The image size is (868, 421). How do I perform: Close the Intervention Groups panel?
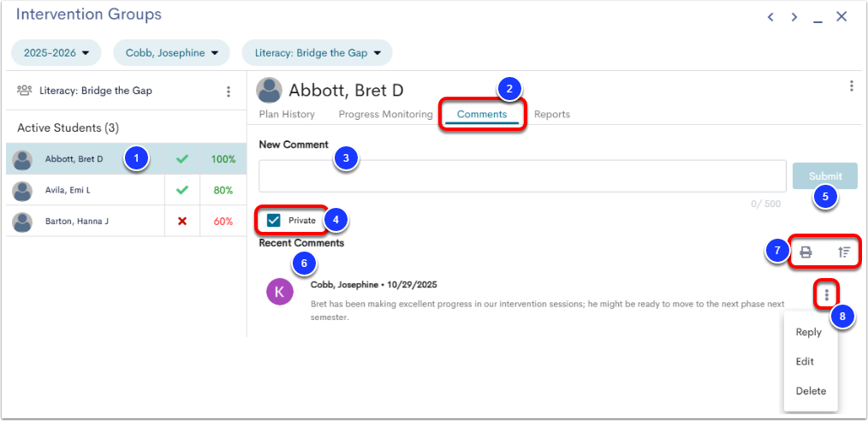click(841, 16)
